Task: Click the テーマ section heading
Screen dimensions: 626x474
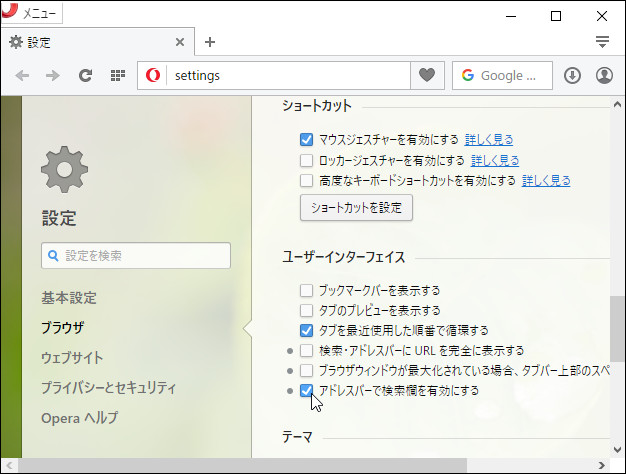Action: pos(297,437)
